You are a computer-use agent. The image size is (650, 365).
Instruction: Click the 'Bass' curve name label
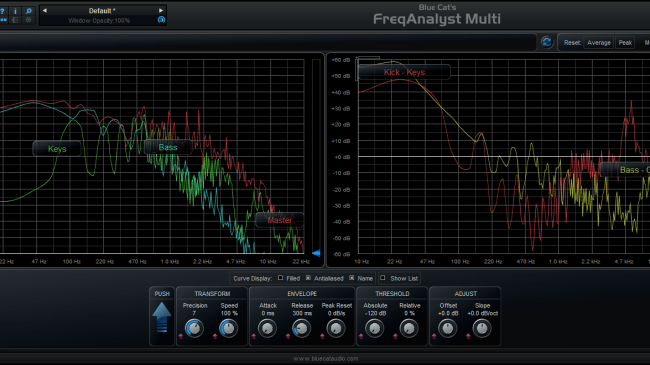coord(168,147)
